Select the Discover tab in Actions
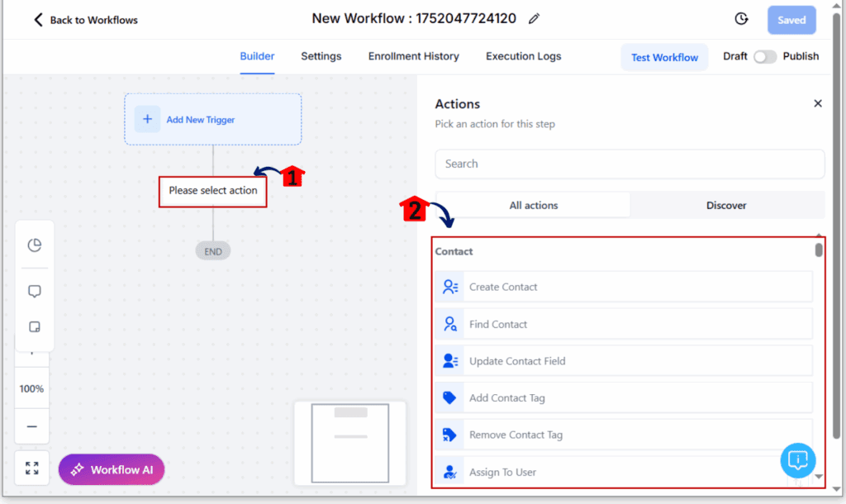Viewport: 846px width, 504px height. (726, 205)
